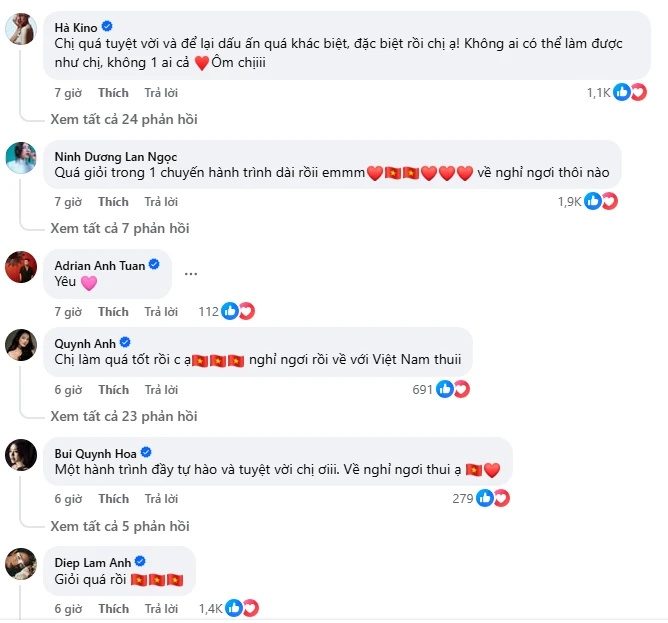The height and width of the screenshot is (623, 668).
Task: Open Ninh Dương Lan Ngọc's profile picture
Action: (x=22, y=156)
